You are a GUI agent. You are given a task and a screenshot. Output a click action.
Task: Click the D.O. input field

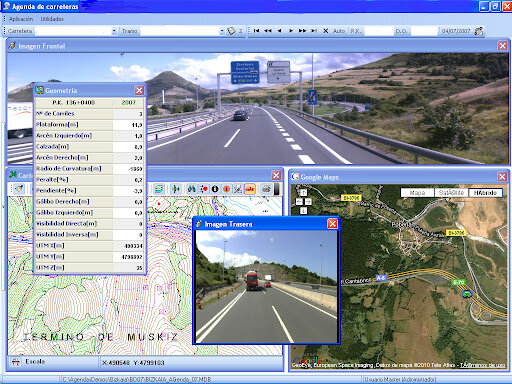pyautogui.click(x=424, y=31)
